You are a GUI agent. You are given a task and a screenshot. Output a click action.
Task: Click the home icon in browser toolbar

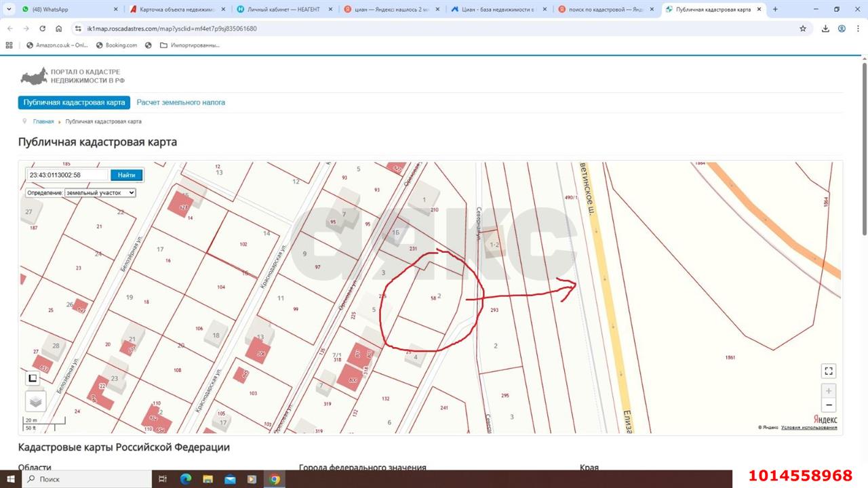coord(59,28)
